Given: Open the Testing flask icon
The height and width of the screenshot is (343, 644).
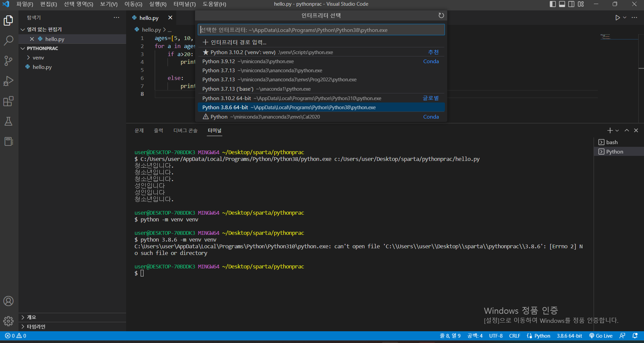Looking at the screenshot, I should pos(8,121).
